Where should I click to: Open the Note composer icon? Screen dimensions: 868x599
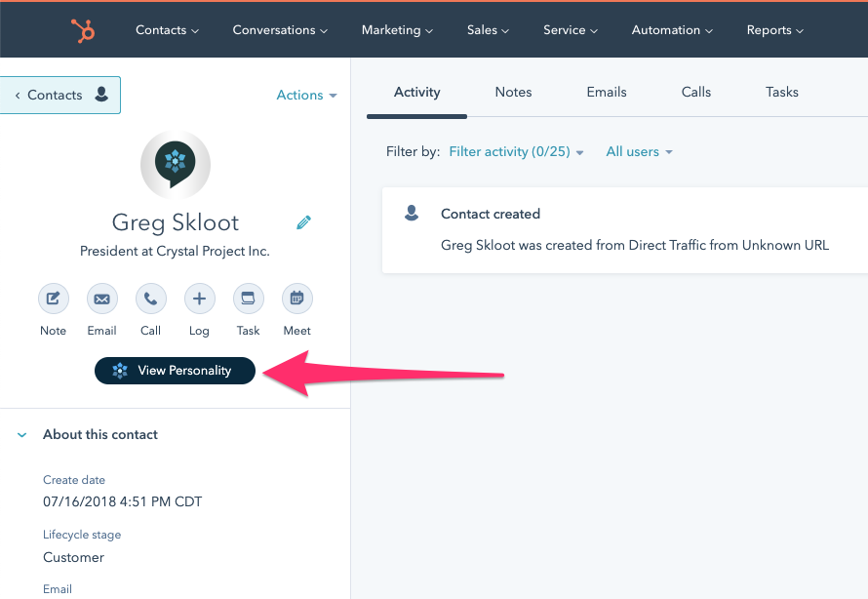click(53, 299)
